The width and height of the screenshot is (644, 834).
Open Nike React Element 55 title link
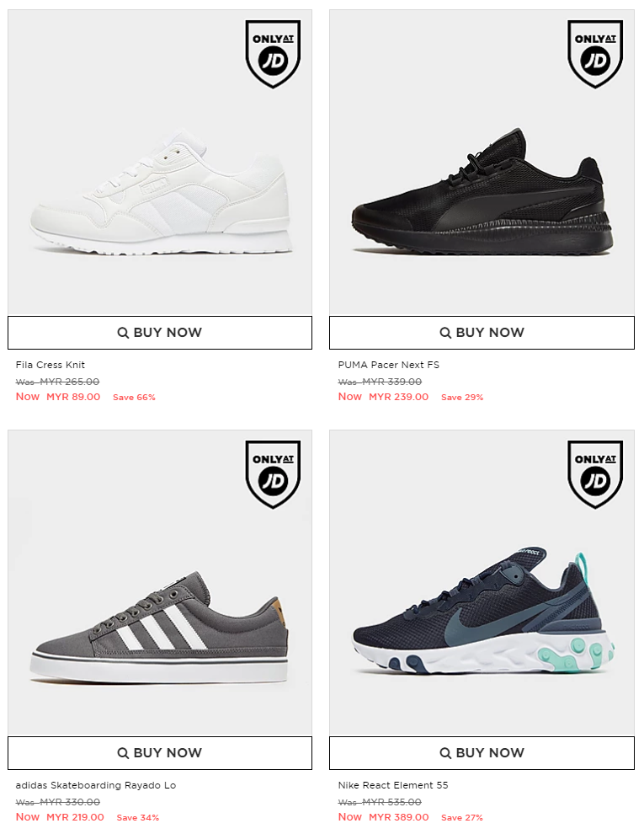point(392,785)
